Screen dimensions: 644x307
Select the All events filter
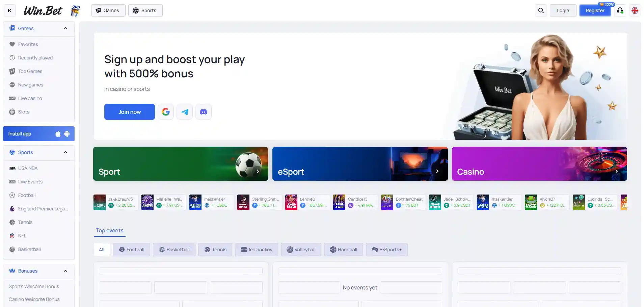tap(102, 250)
